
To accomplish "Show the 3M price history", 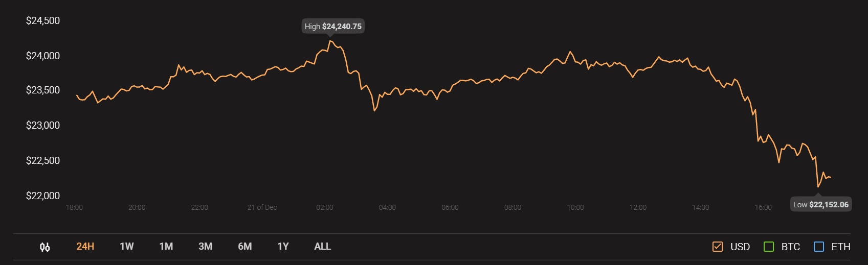I will click(x=206, y=247).
